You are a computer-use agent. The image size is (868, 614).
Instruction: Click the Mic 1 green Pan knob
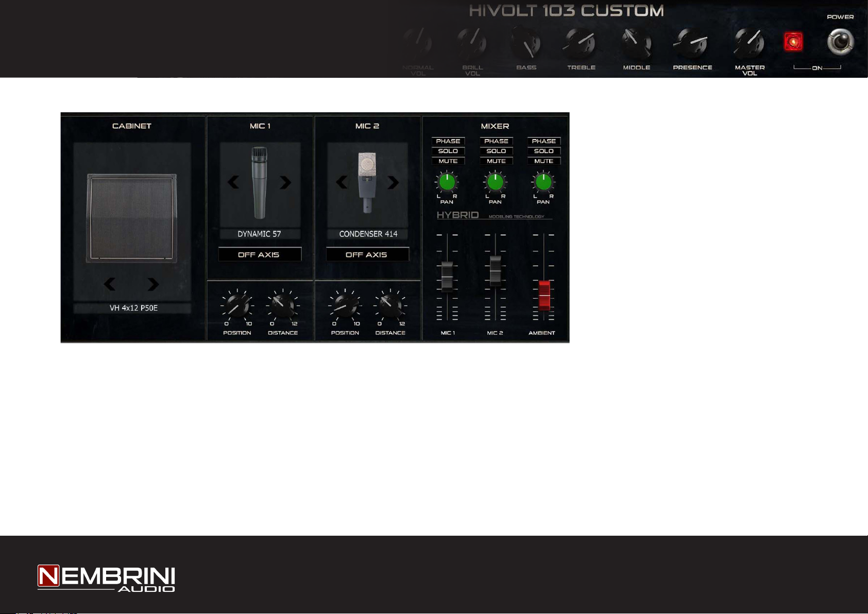point(447,182)
